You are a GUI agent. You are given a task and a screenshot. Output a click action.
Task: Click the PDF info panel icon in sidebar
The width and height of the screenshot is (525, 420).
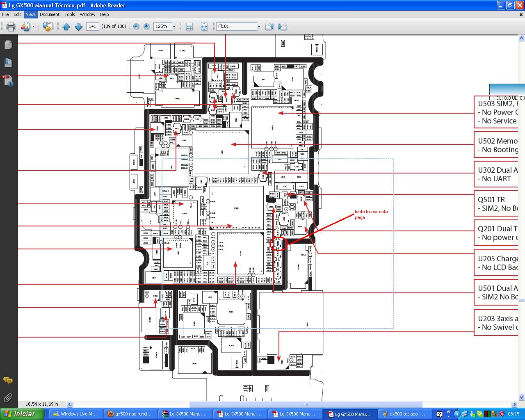coord(8,80)
